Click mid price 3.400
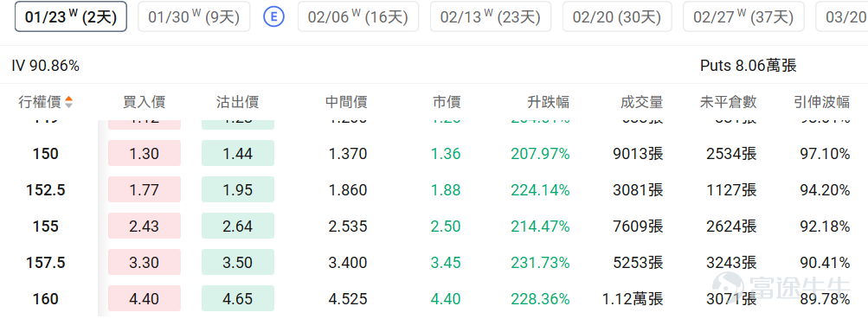This screenshot has width=868, height=319. [348, 263]
